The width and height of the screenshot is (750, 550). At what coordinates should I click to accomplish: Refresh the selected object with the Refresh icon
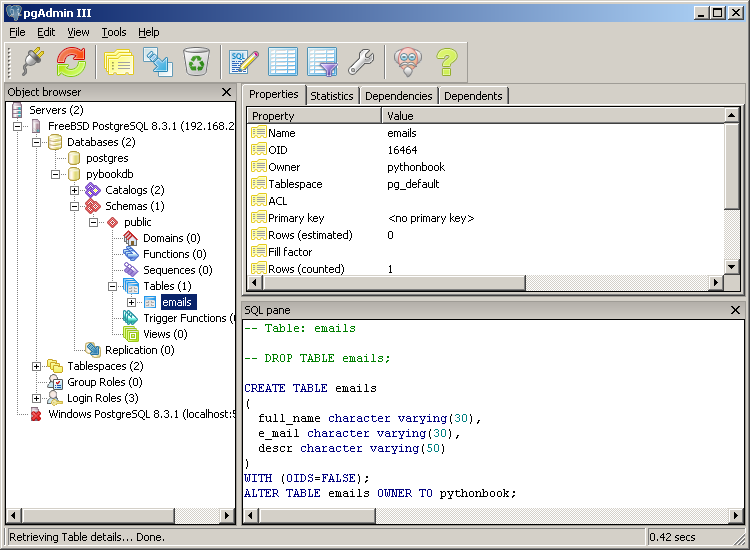click(x=71, y=62)
